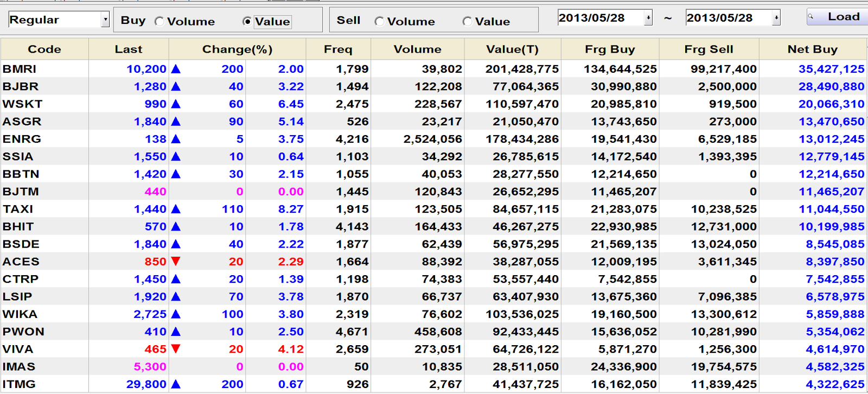Screen dimensions: 868x394
Task: Sort by the Volume column header
Action: (x=418, y=49)
